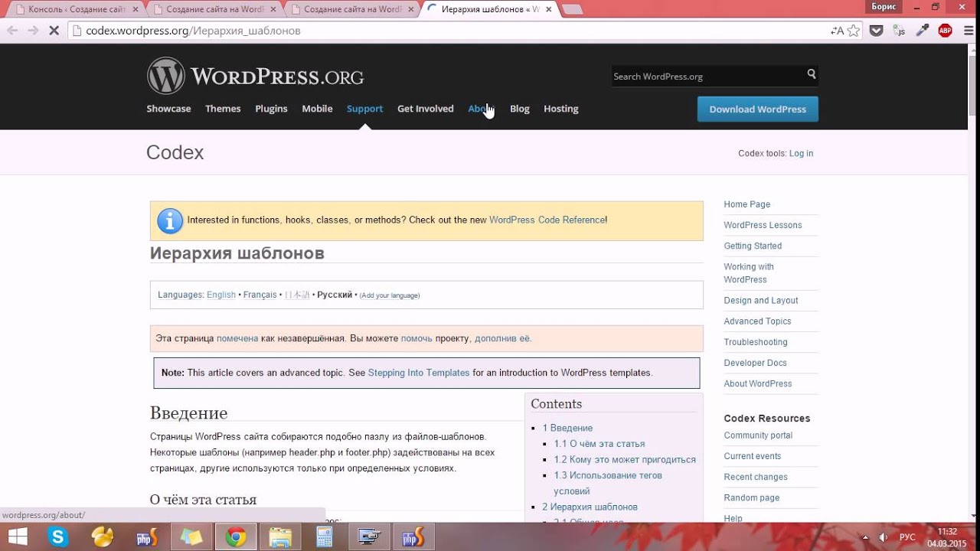Open a new browser tab
This screenshot has height=551, width=980.
[x=572, y=9]
